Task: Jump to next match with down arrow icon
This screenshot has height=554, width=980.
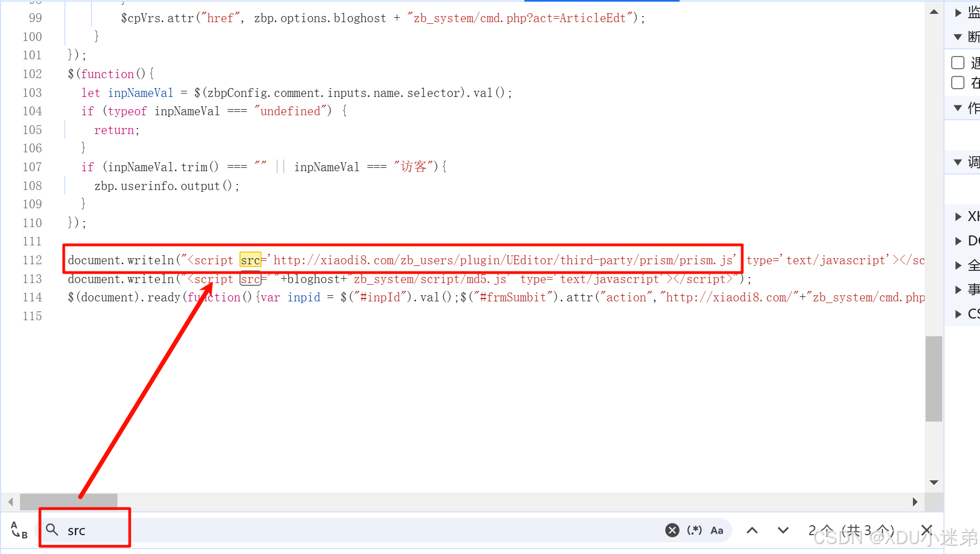Action: (x=783, y=530)
